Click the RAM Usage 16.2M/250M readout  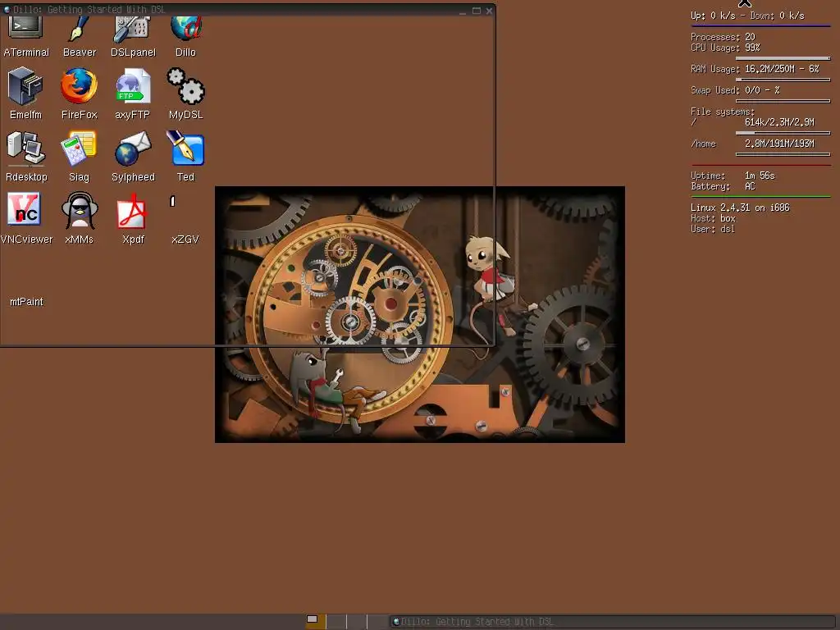(755, 69)
